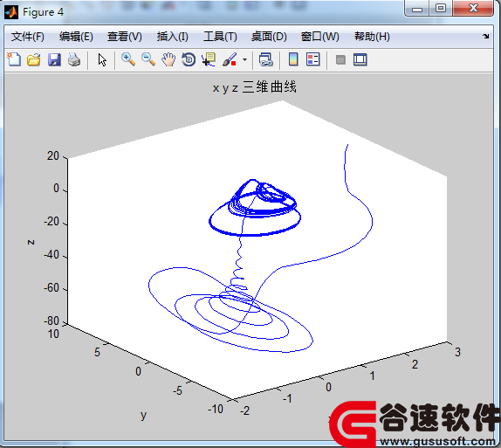Viewport: 501px width, 448px height.
Task: Insert a legend via toolbar icon
Action: (x=312, y=59)
